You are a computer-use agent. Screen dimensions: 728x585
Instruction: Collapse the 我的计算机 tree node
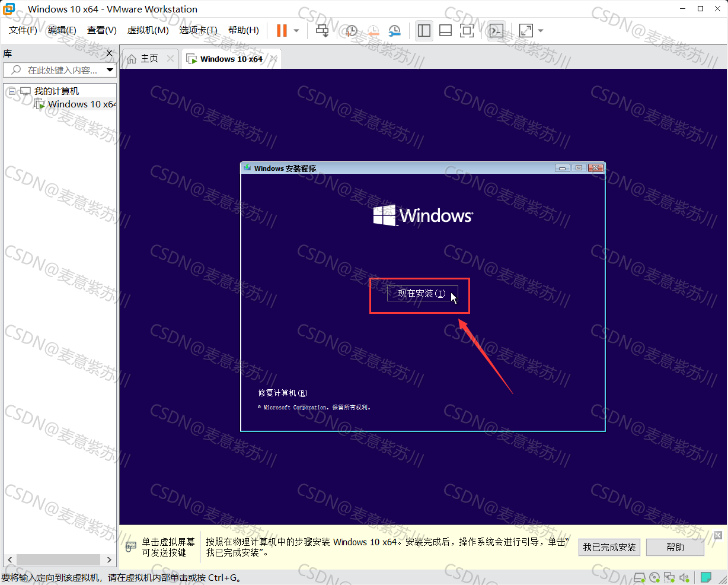tap(12, 91)
